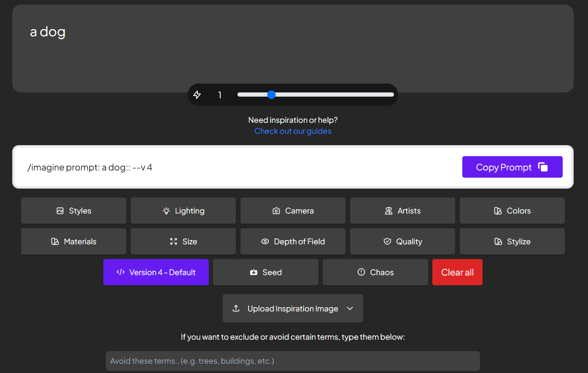The width and height of the screenshot is (588, 373).
Task: Select the Version 4 - Default button
Action: [x=156, y=272]
